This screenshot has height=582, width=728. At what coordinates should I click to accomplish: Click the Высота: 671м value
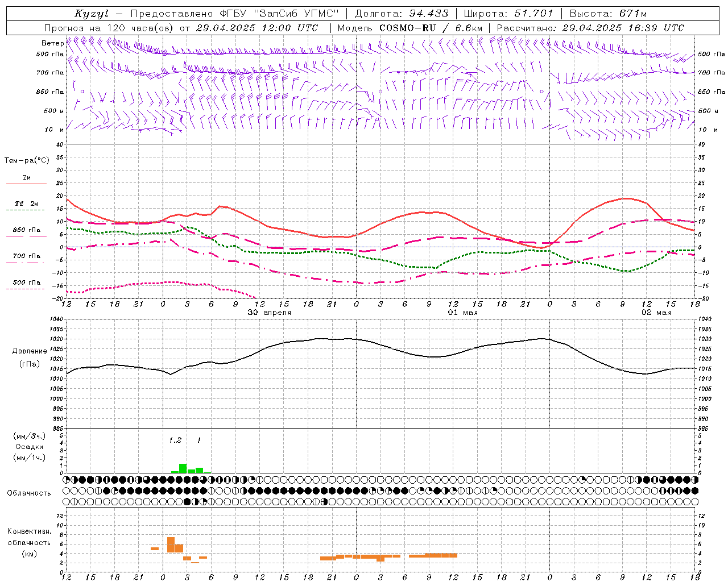pyautogui.click(x=608, y=14)
